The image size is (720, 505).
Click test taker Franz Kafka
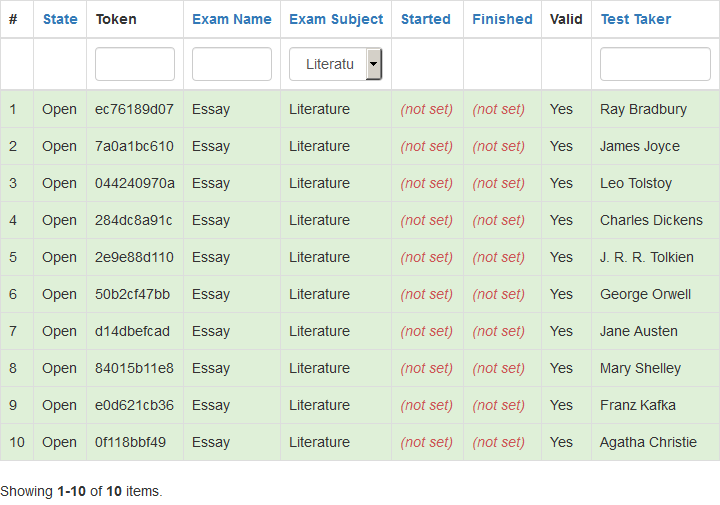point(638,405)
